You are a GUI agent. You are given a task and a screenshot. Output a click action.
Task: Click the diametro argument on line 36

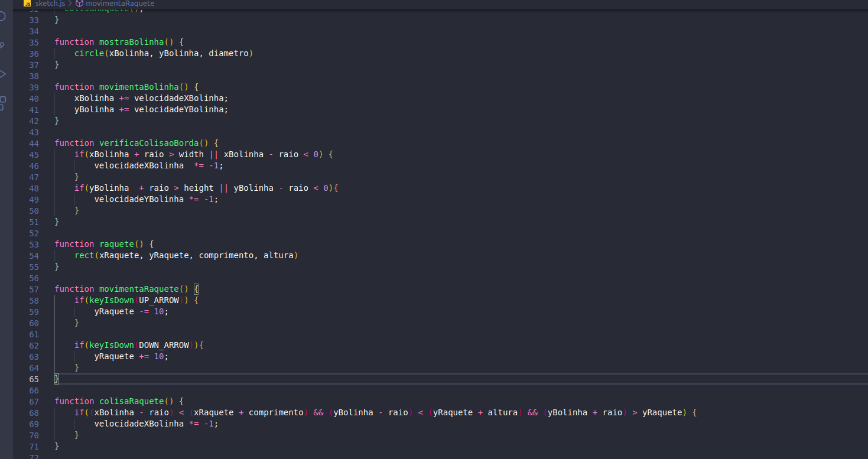(228, 53)
